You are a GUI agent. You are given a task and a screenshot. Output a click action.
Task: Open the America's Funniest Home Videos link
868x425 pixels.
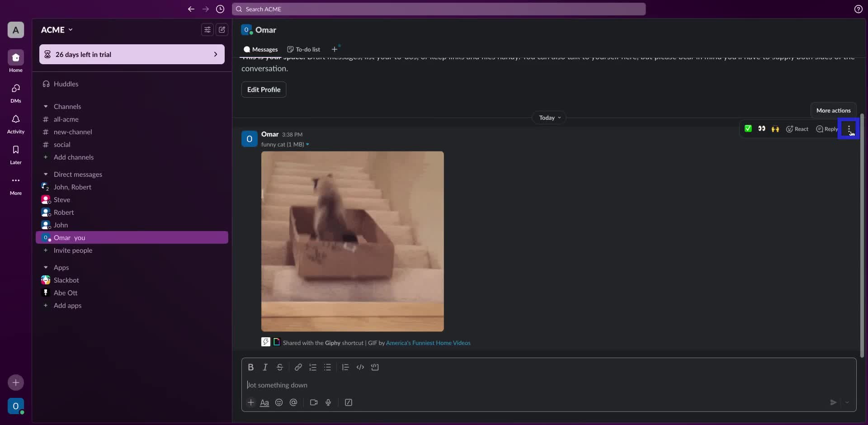[428, 343]
